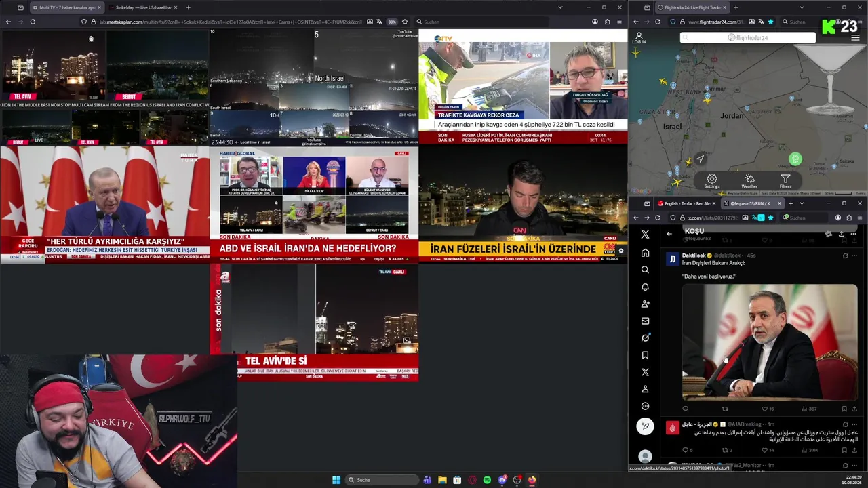Screen dimensions: 868x488
Task: Open File Explorer from the taskbar
Action: pyautogui.click(x=442, y=480)
